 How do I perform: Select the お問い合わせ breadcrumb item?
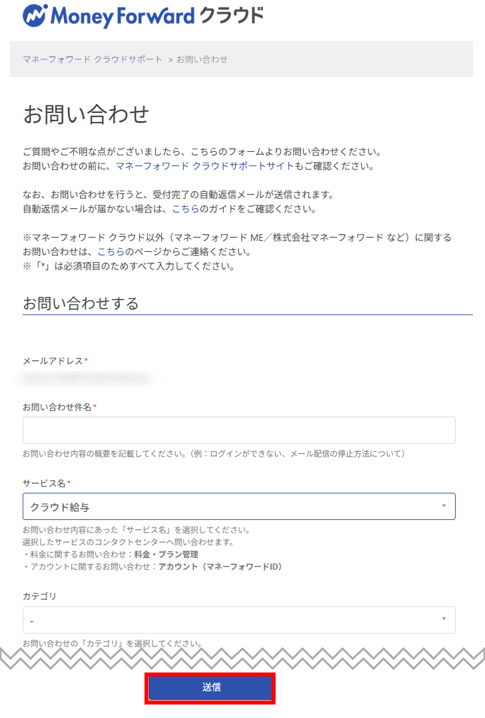click(x=202, y=60)
